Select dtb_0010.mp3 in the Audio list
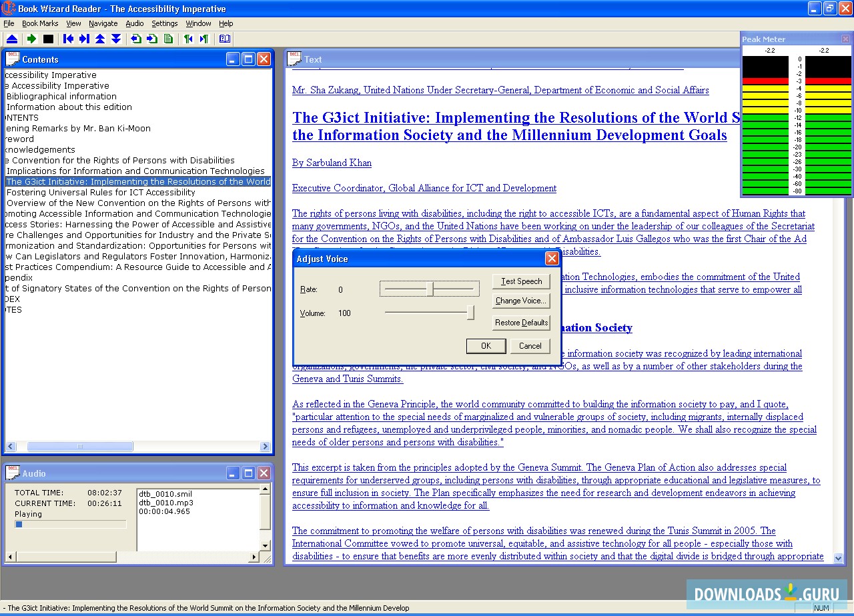The image size is (854, 616). 166,503
